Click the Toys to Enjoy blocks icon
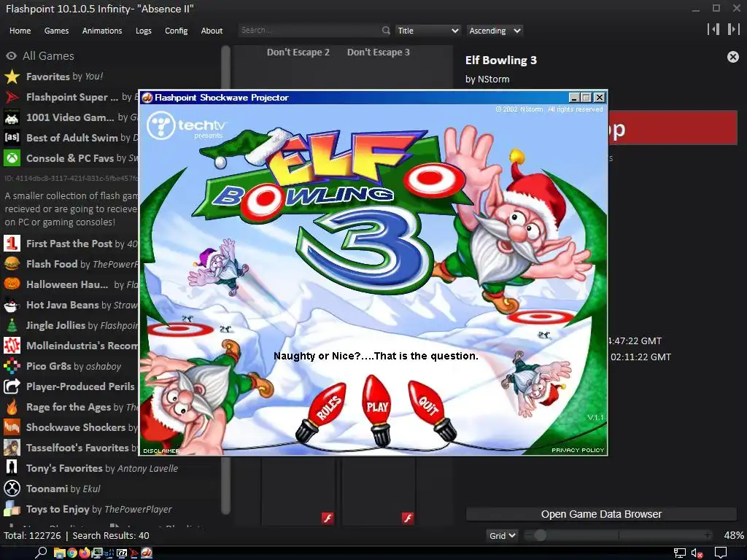Screen dimensions: 747x560 pyautogui.click(x=12, y=509)
